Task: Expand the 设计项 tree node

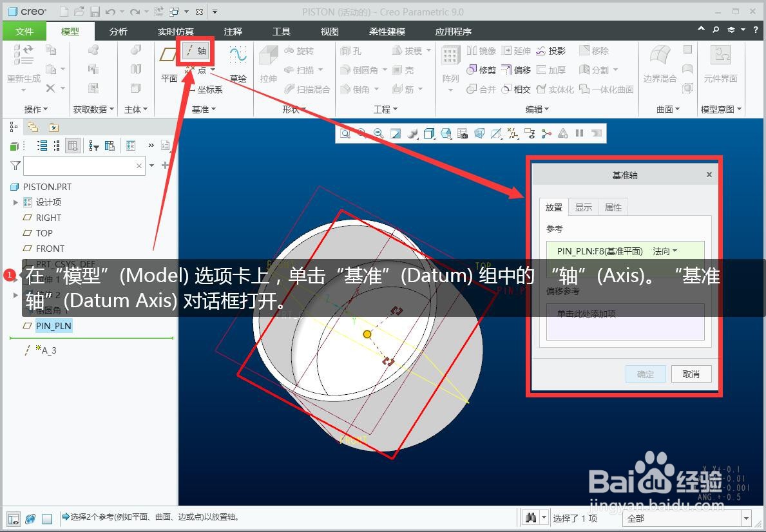Action: 15,202
